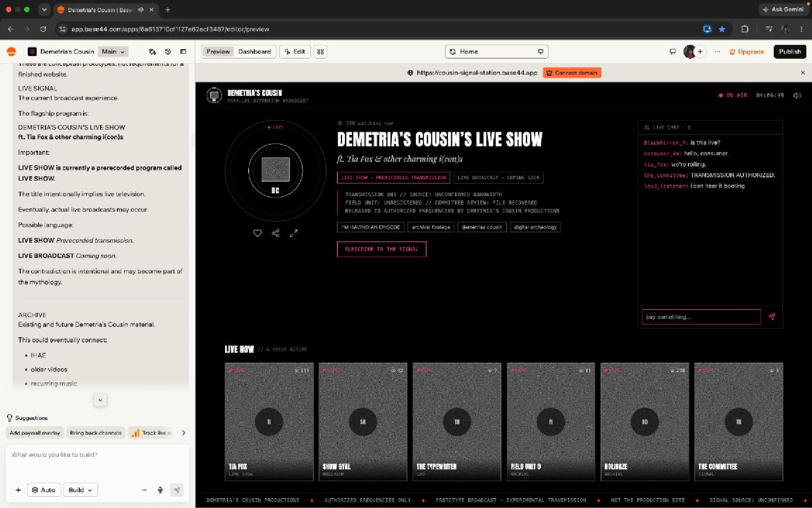
Task: Switch to the Preview tab
Action: (219, 52)
